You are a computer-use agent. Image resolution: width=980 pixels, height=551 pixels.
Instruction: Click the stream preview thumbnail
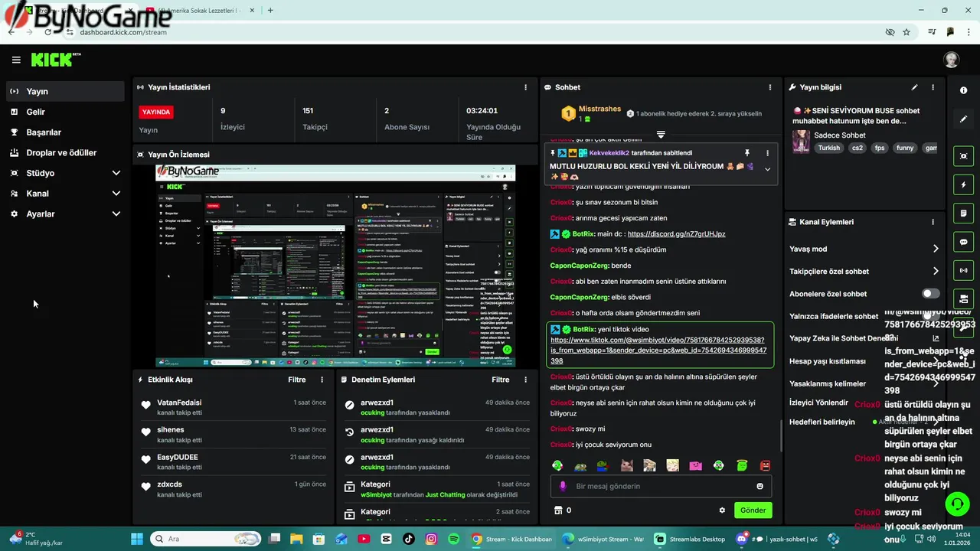[x=335, y=266]
